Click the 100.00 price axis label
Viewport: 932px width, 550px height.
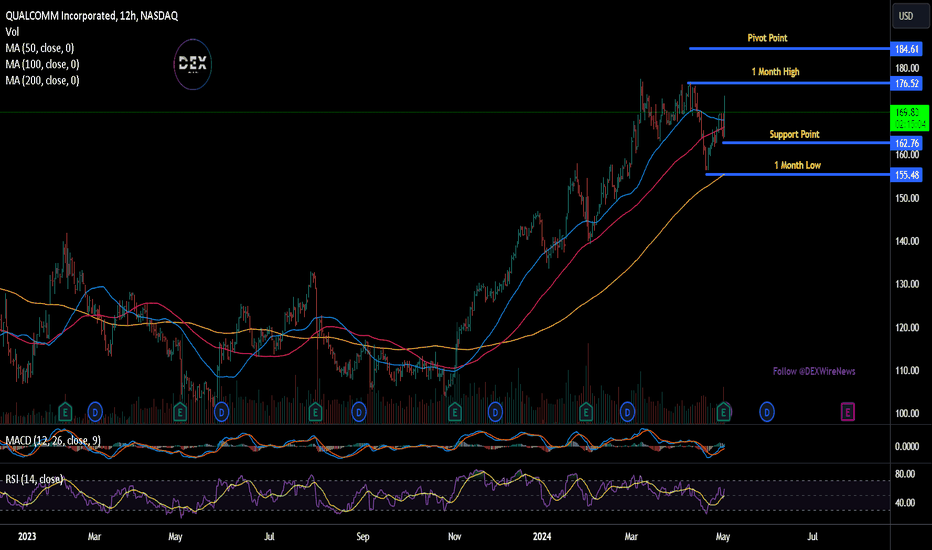point(907,413)
